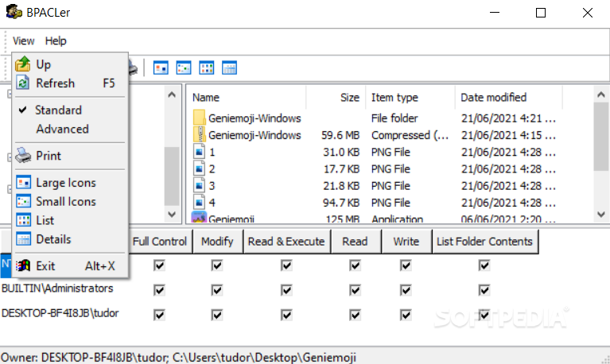Toggle Read & Execute for BUILTIN\Administrators
The height and width of the screenshot is (364, 610).
point(286,290)
